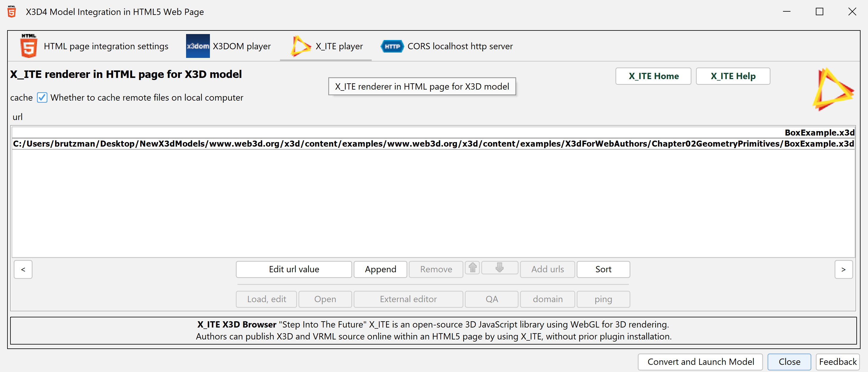Click the Remove button
The image size is (868, 372).
436,269
